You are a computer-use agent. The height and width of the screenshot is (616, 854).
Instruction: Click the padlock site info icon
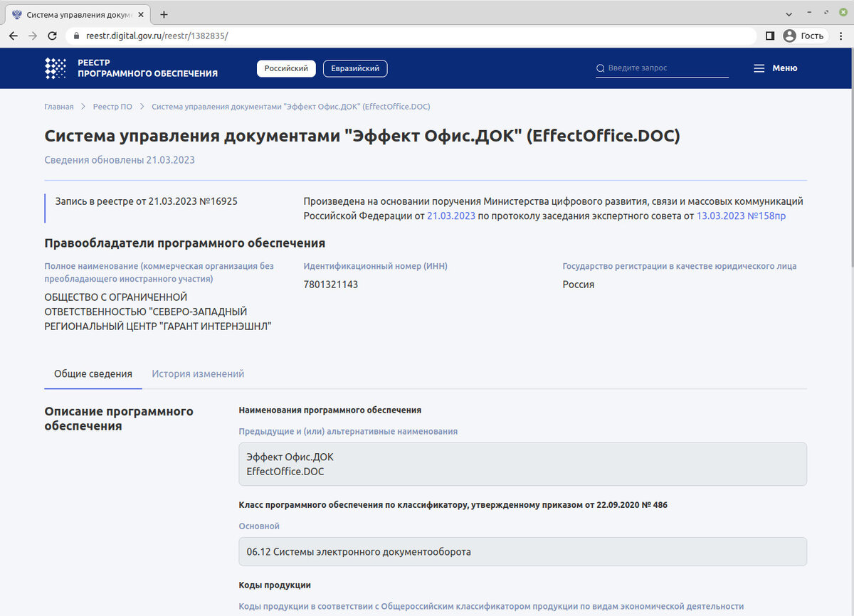click(77, 36)
